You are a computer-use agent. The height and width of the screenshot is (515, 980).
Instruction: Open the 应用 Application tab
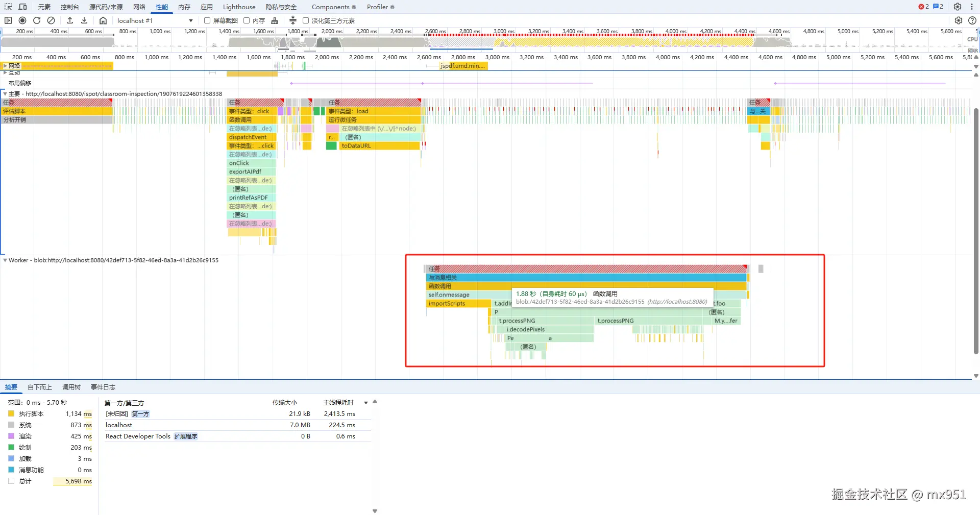click(x=207, y=7)
